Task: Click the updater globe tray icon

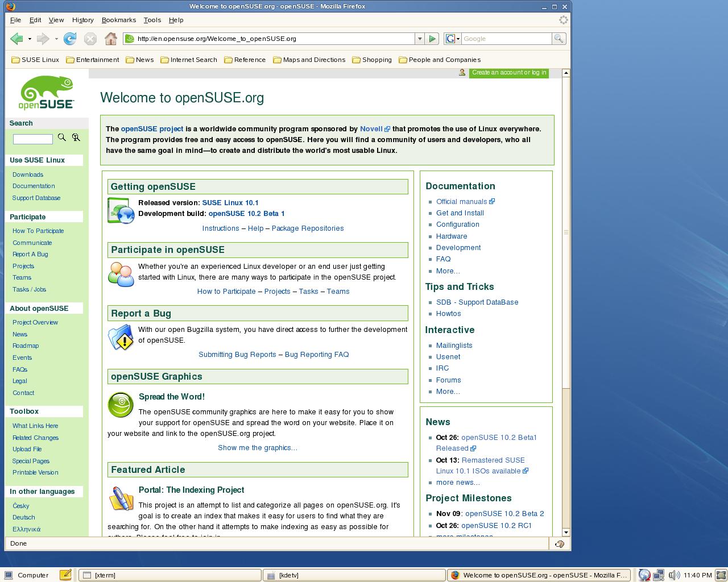Action: 644,575
